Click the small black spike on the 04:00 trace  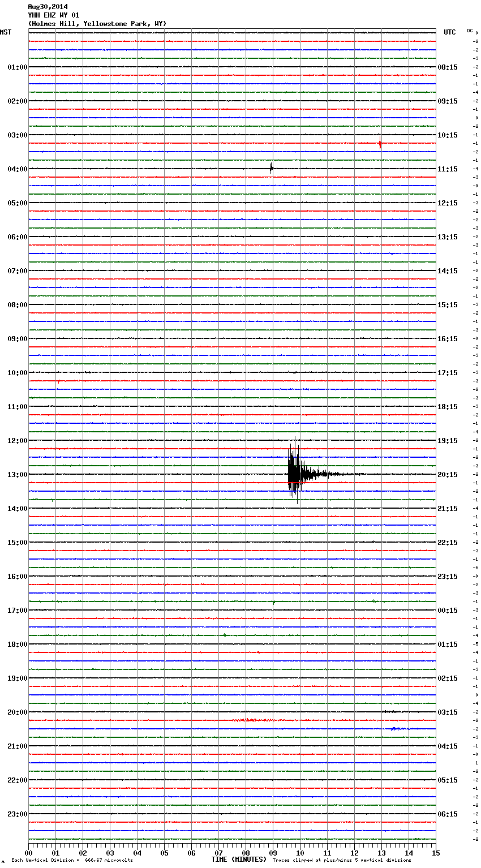(272, 167)
